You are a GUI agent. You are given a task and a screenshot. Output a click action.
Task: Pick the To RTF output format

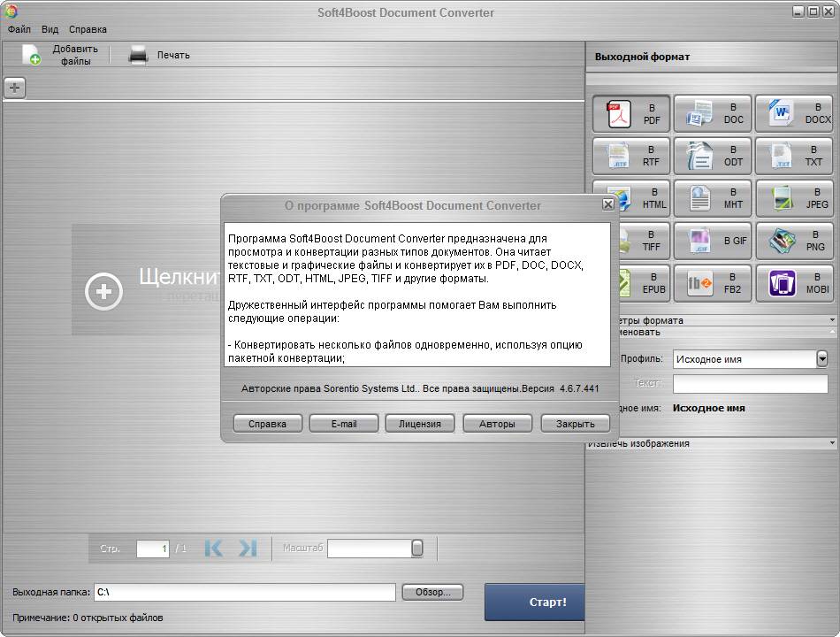point(631,156)
